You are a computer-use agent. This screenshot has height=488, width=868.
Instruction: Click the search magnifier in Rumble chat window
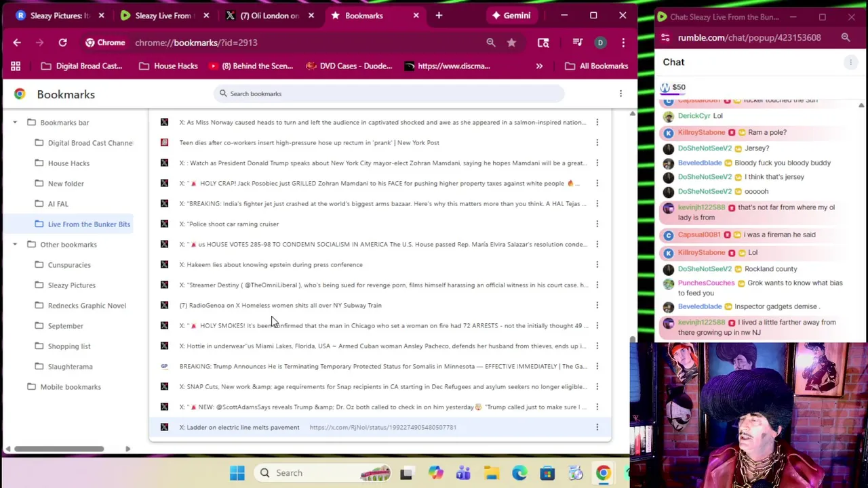(846, 38)
